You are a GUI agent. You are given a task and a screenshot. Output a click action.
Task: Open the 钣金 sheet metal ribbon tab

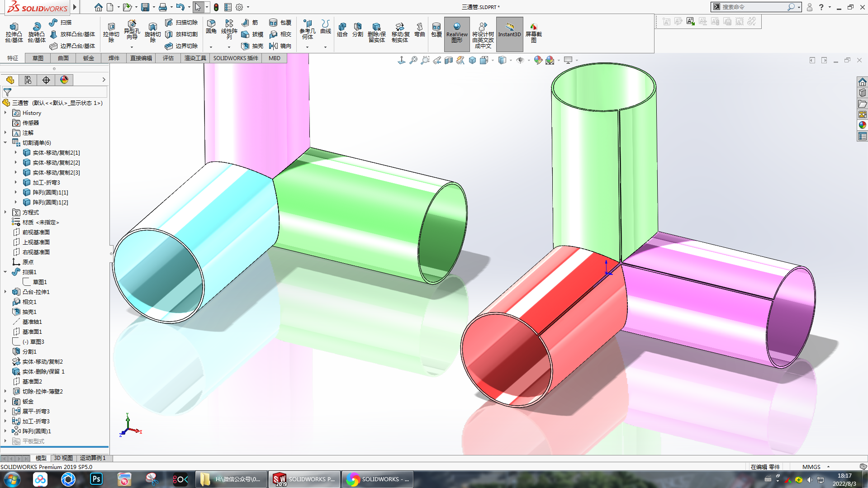(89, 58)
